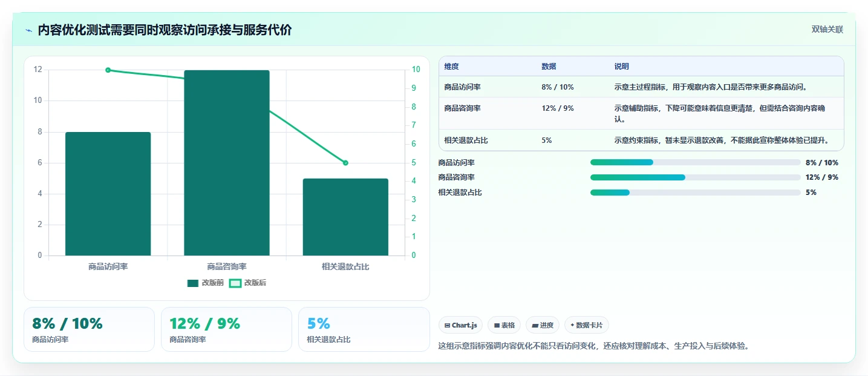The width and height of the screenshot is (868, 376).
Task: Click the 相关退款占比 bar in chart
Action: point(345,217)
